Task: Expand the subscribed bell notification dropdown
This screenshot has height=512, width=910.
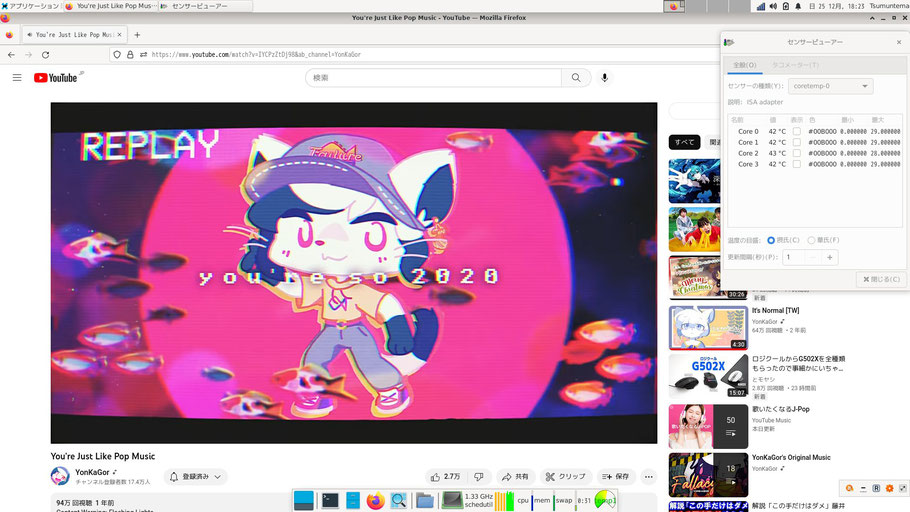Action: pyautogui.click(x=195, y=477)
